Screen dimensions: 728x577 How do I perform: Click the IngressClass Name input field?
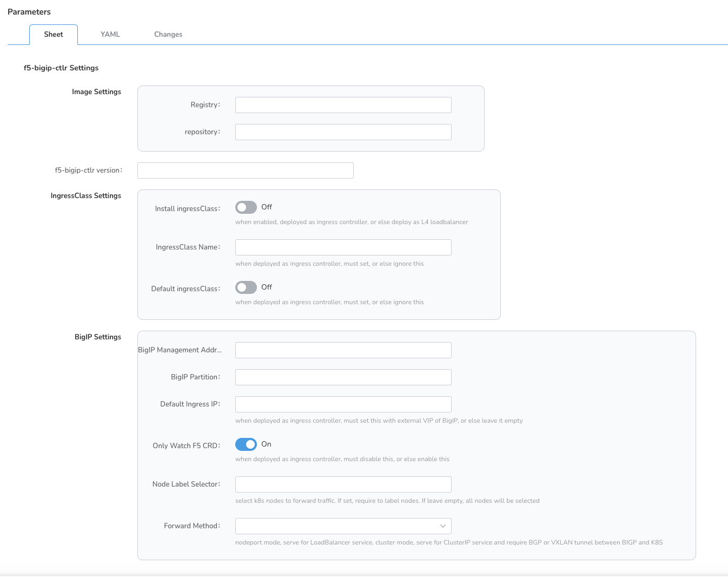click(x=343, y=247)
